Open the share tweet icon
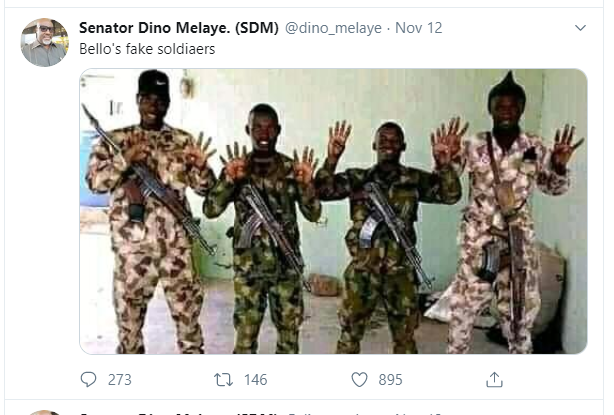This screenshot has height=415, width=614. tap(494, 380)
